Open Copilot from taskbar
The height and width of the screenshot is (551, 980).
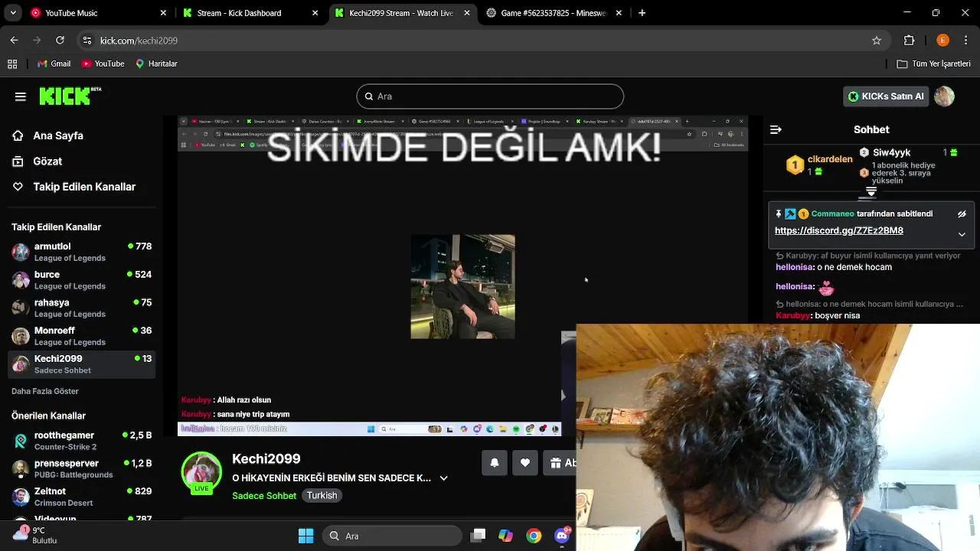click(x=506, y=536)
